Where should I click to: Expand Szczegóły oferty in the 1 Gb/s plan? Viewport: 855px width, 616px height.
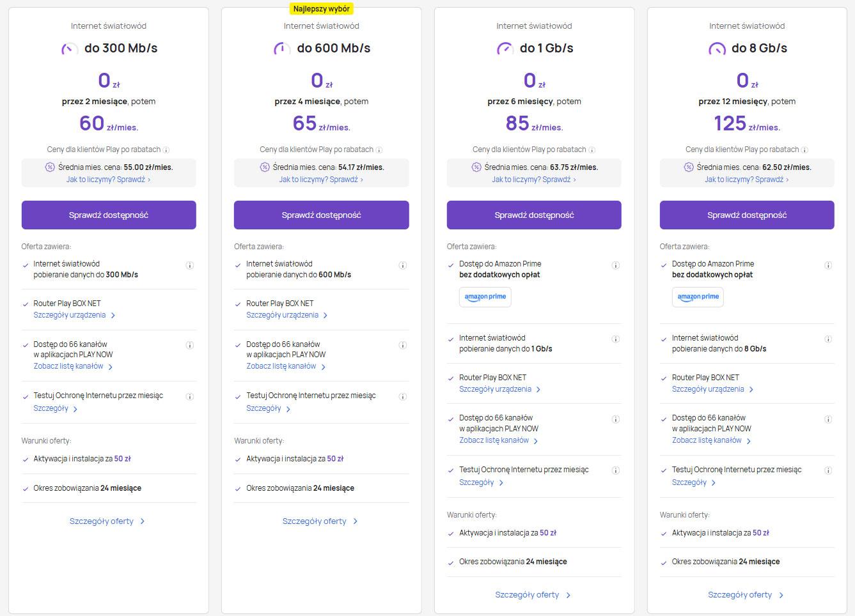point(533,595)
